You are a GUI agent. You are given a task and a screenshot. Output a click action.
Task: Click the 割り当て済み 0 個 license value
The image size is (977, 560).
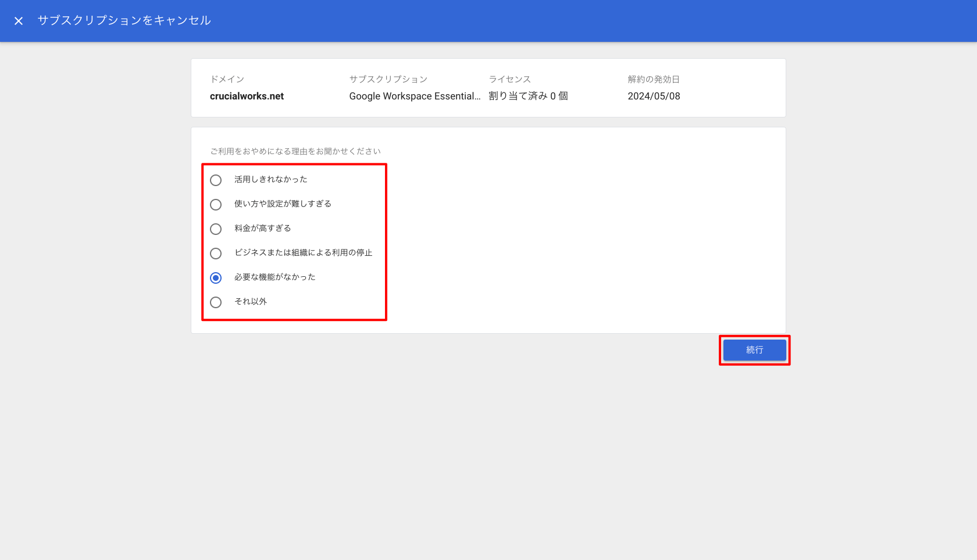pyautogui.click(x=528, y=96)
